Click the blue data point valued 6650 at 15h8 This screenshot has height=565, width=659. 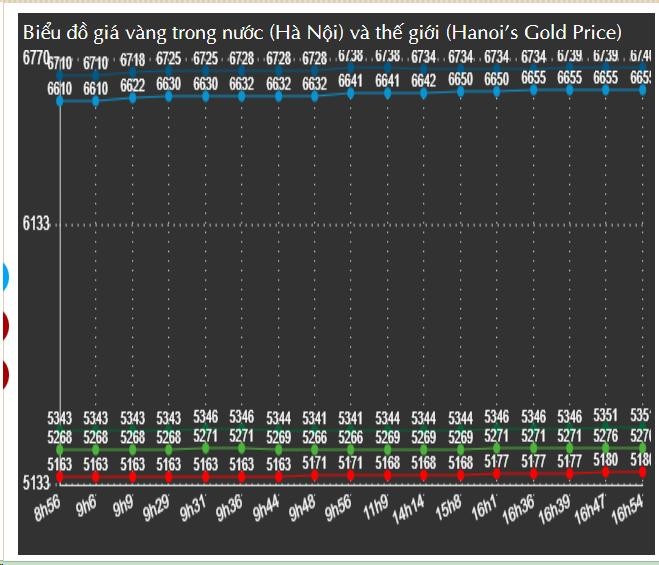(x=460, y=91)
